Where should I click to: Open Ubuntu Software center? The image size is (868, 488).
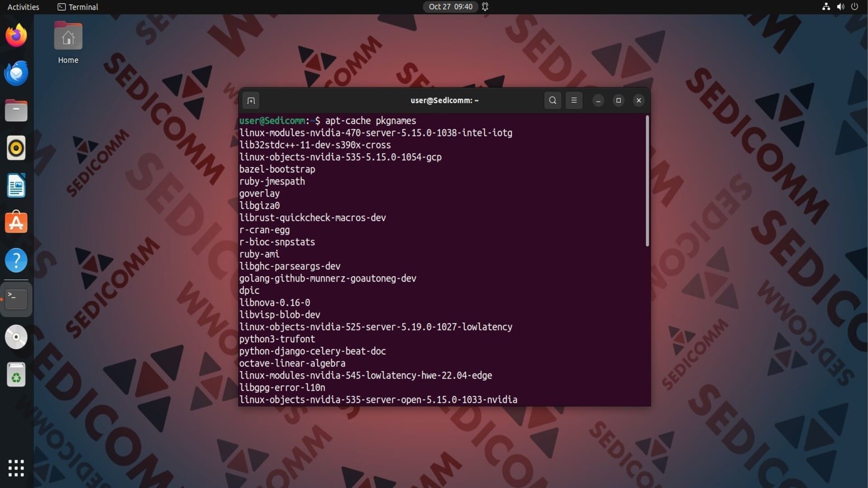point(16,223)
